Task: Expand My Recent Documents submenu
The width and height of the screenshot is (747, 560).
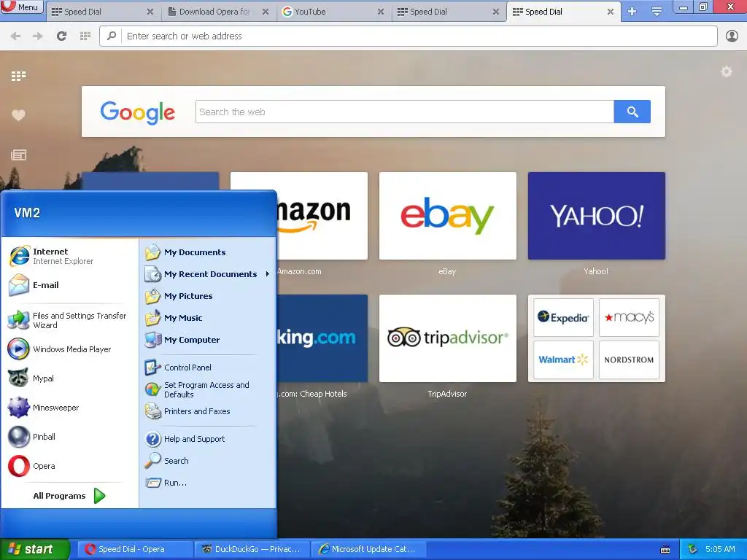Action: 208,274
